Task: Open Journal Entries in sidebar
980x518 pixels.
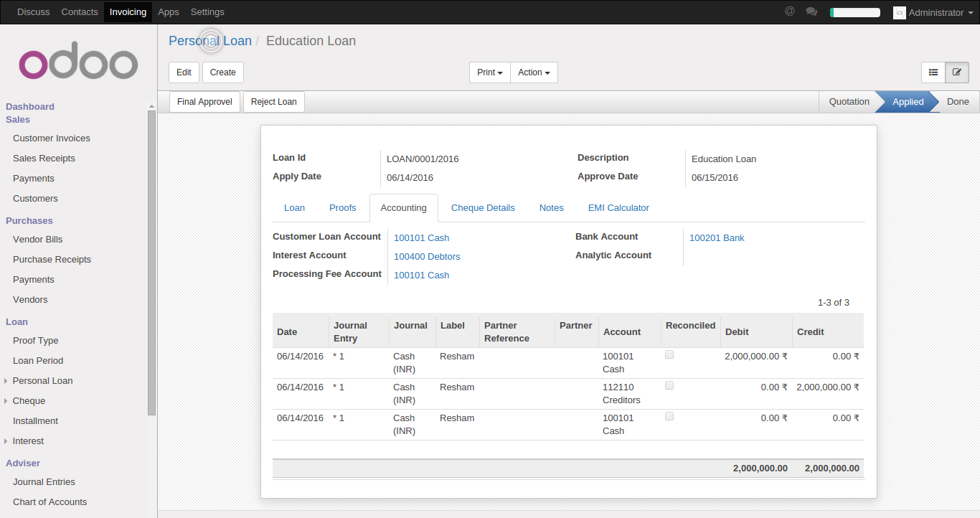Action: pos(44,482)
